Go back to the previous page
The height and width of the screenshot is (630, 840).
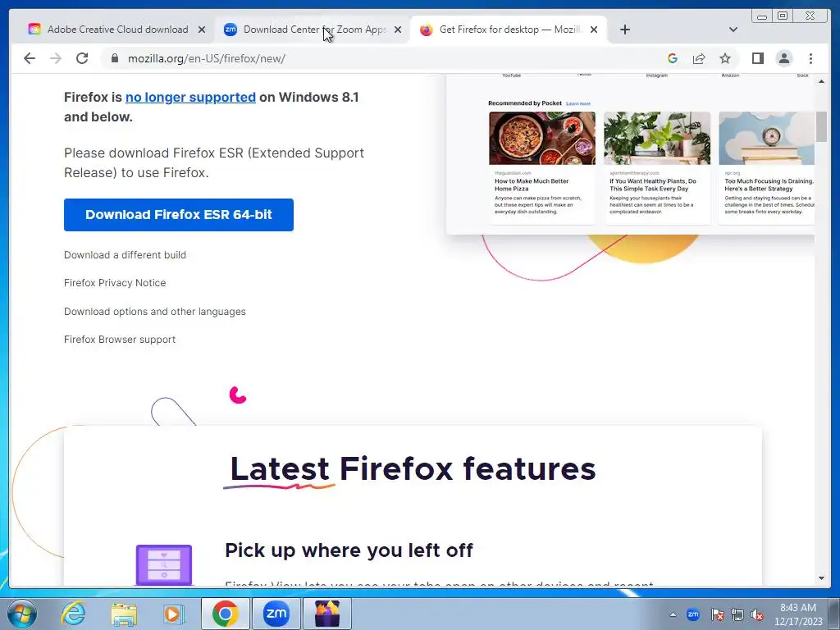click(30, 58)
